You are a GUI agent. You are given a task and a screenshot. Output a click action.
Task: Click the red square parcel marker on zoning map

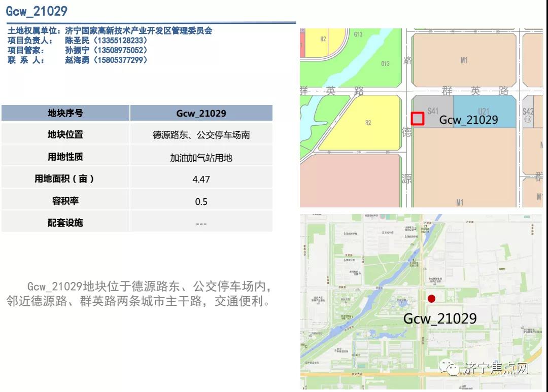click(x=417, y=119)
